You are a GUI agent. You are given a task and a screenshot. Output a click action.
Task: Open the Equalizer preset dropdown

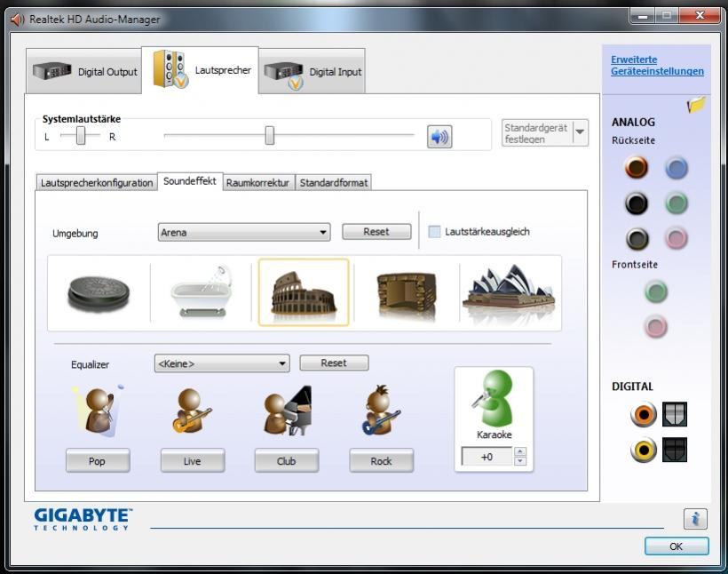point(222,363)
